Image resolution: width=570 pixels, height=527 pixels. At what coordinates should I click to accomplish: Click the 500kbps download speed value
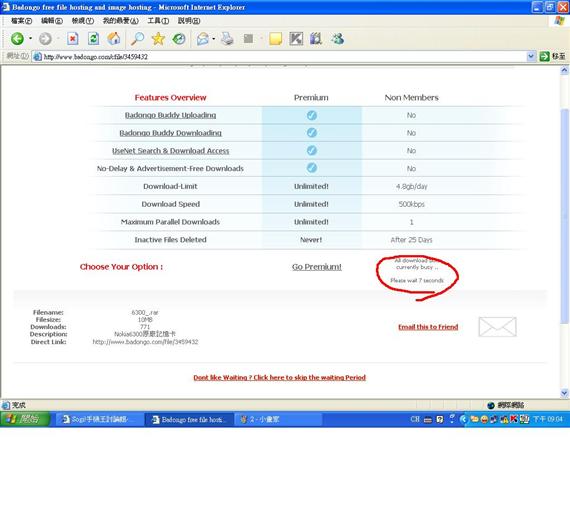pyautogui.click(x=411, y=204)
